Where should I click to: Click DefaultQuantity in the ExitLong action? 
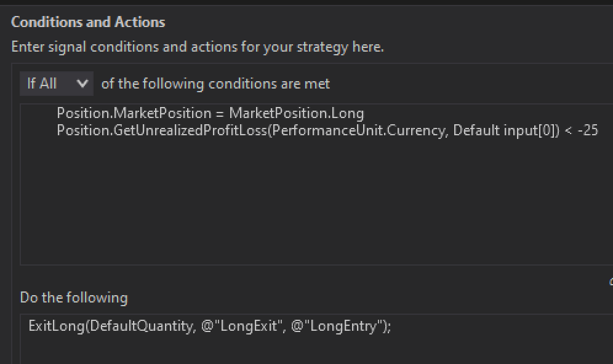(142, 326)
